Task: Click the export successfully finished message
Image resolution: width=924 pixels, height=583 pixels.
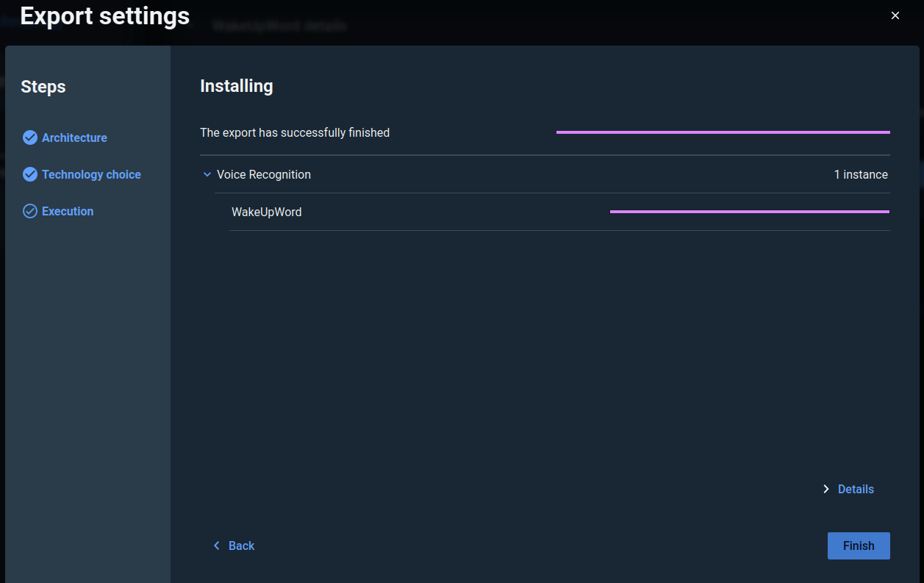Action: point(295,132)
